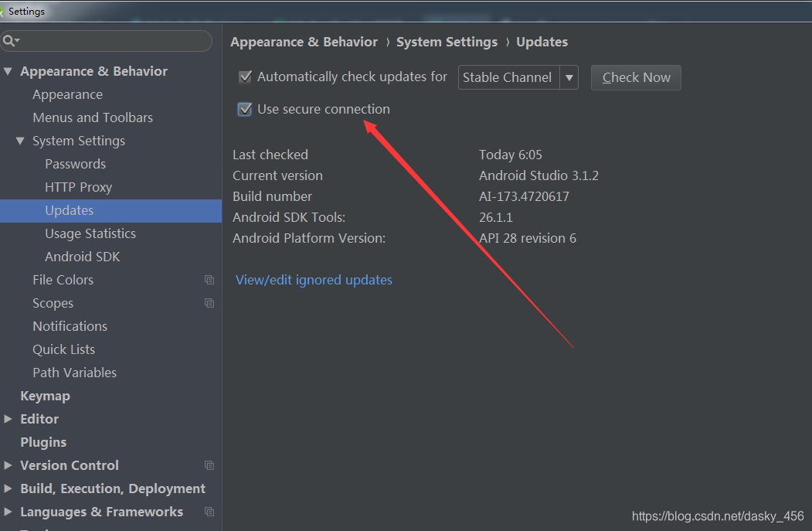
Task: Expand the Version Control section
Action: [x=8, y=465]
